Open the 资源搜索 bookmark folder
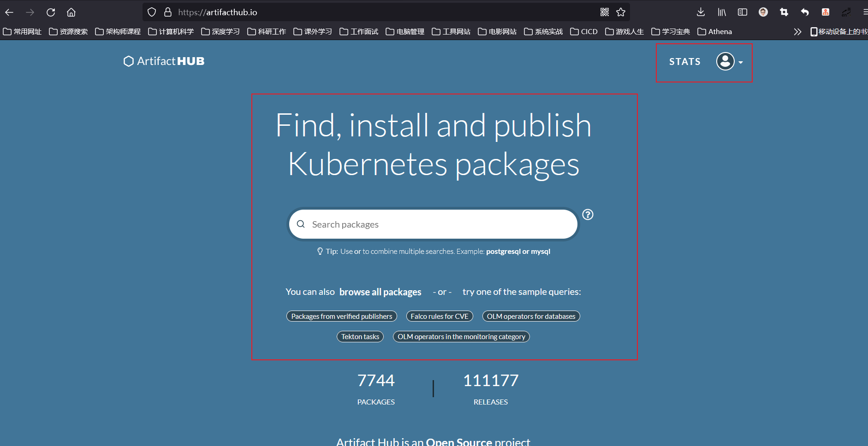The image size is (868, 446). click(x=68, y=32)
